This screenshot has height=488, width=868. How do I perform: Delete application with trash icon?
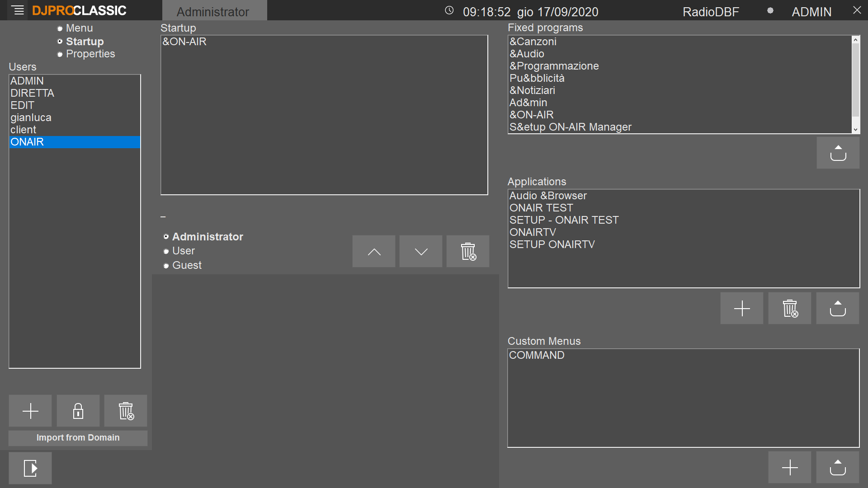tap(790, 308)
